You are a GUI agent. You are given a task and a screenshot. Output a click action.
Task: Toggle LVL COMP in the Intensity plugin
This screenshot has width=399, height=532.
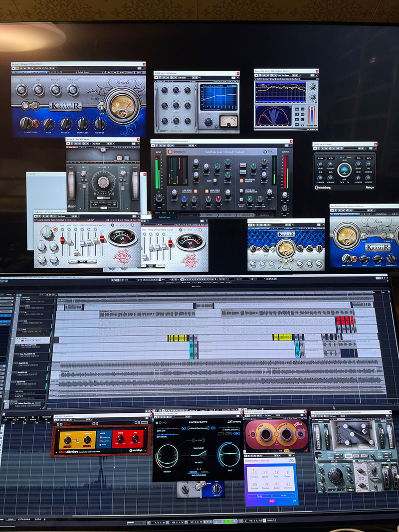199,440
